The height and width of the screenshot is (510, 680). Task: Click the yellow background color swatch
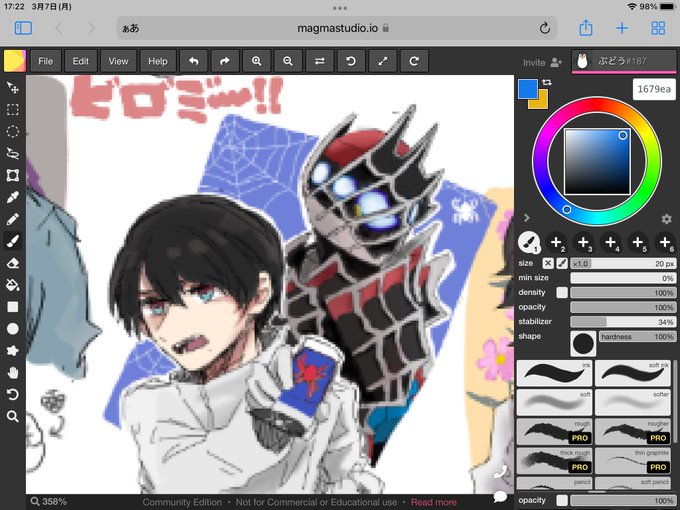[540, 102]
